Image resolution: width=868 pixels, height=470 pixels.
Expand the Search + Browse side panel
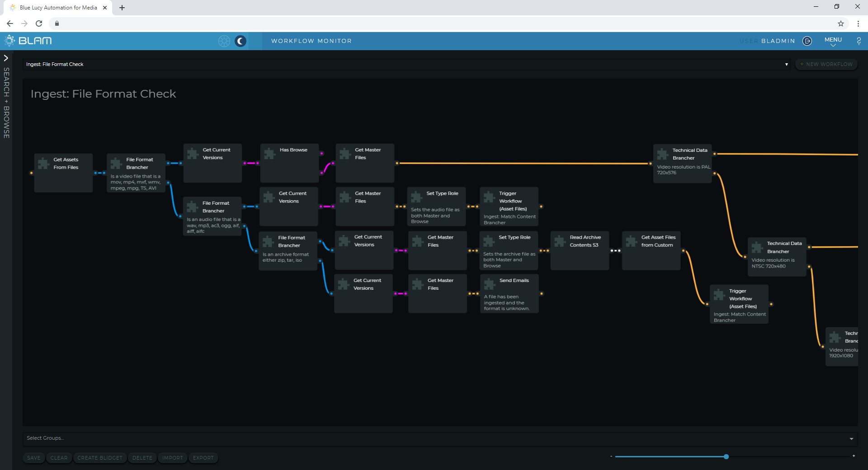(6, 58)
